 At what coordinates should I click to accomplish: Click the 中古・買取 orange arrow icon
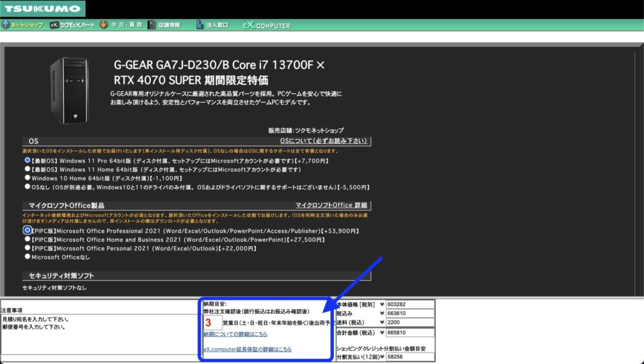point(103,25)
